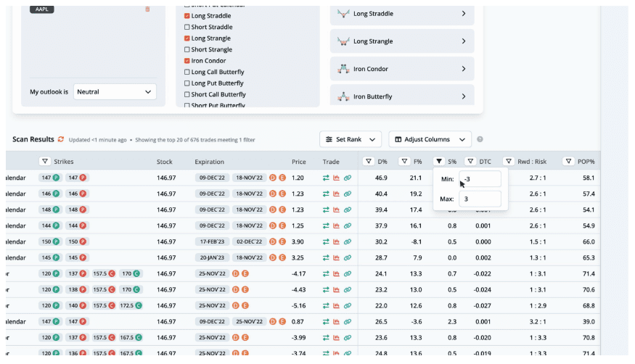Screen dimensions: 635x364
Task: Click the Max value input field
Action: click(480, 199)
